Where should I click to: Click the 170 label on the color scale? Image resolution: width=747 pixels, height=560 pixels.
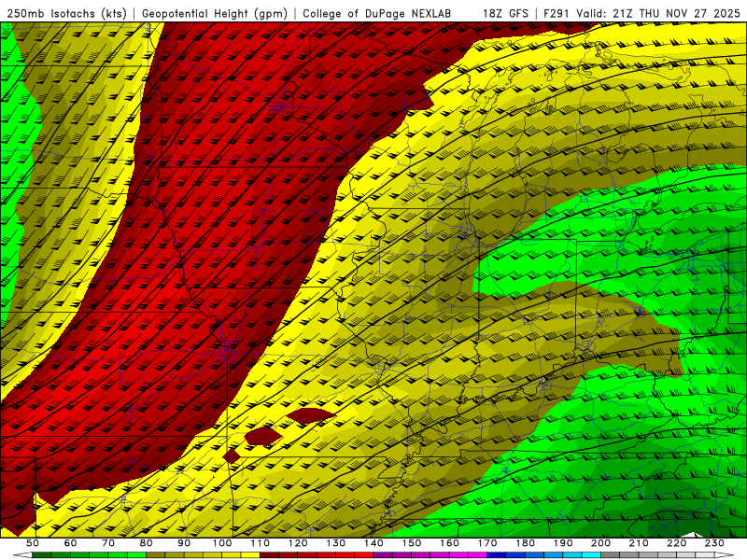(487, 543)
